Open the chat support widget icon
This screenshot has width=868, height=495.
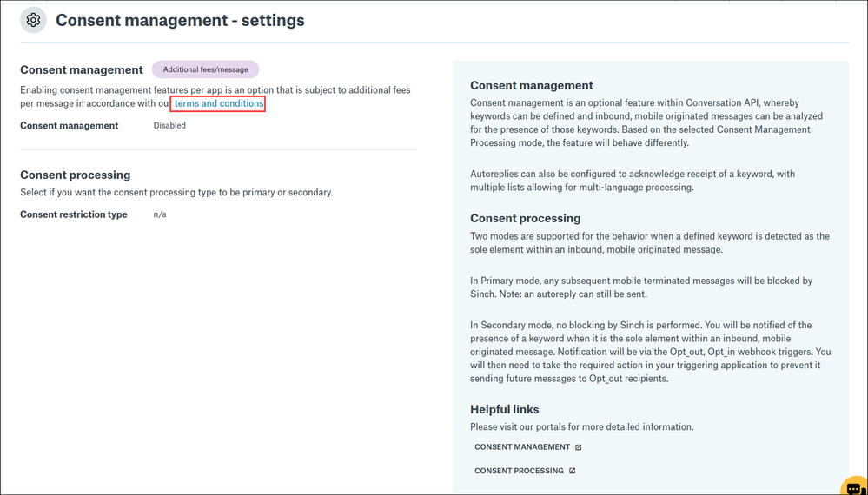[854, 485]
